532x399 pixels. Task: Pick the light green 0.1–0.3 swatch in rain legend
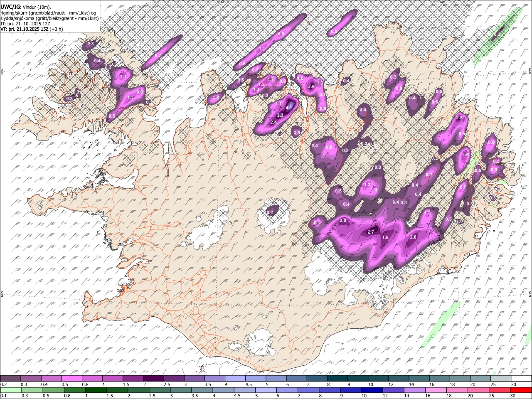[11, 390]
